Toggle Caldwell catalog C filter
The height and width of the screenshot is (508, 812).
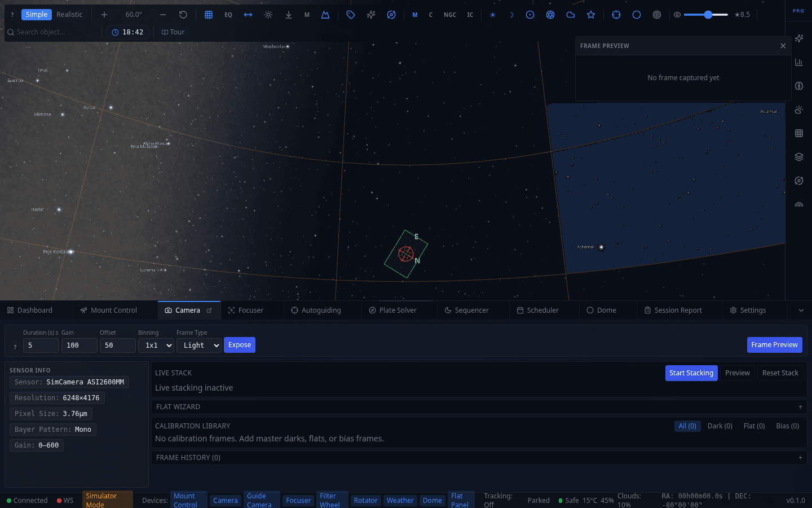(431, 15)
